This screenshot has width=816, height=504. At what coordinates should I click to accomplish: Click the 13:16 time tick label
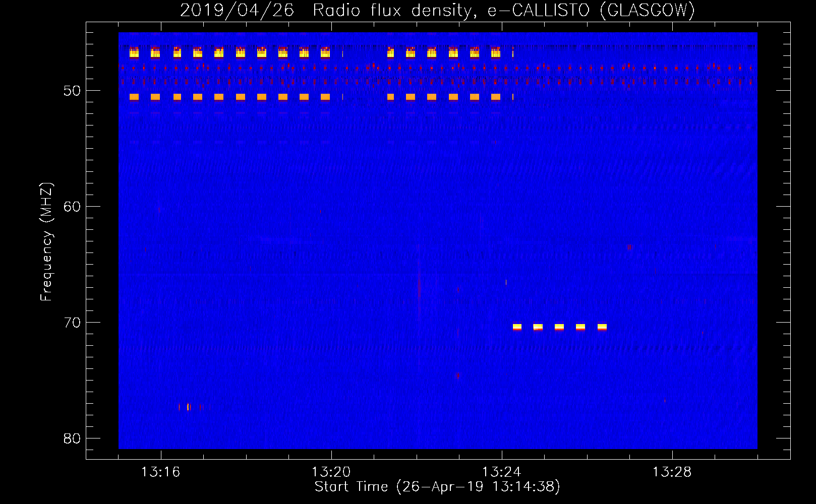pyautogui.click(x=160, y=472)
